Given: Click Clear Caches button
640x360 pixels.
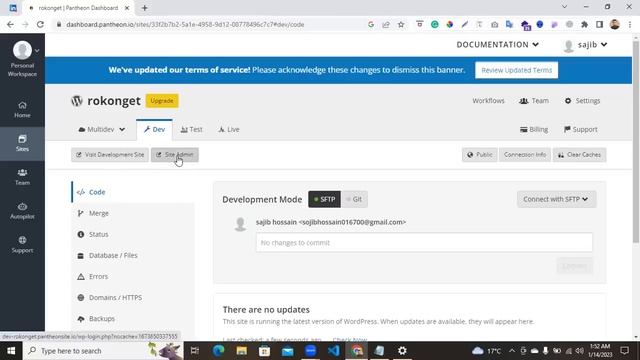Looking at the screenshot, I should coord(579,155).
